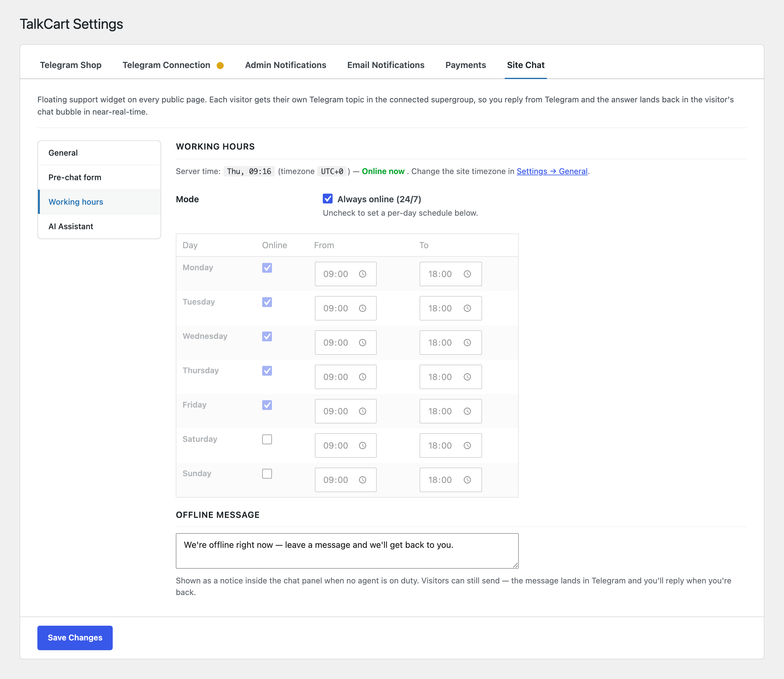The height and width of the screenshot is (679, 784).
Task: Click the server time 'Thu, 09:16' value
Action: point(249,171)
